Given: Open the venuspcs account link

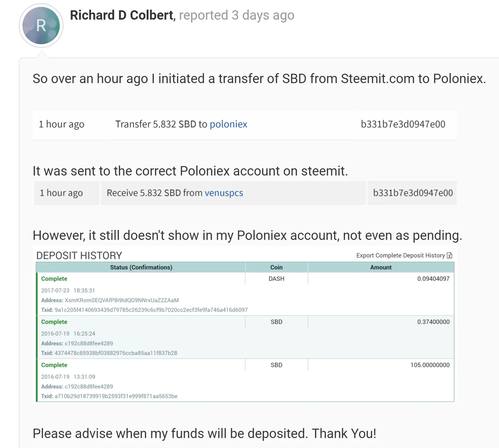Looking at the screenshot, I should tap(224, 193).
